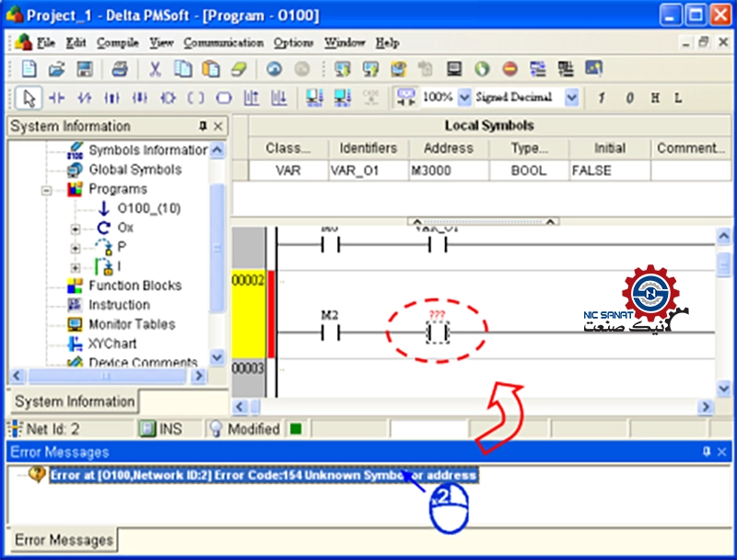
Task: Select the arrow pointer selection tool
Action: (29, 98)
